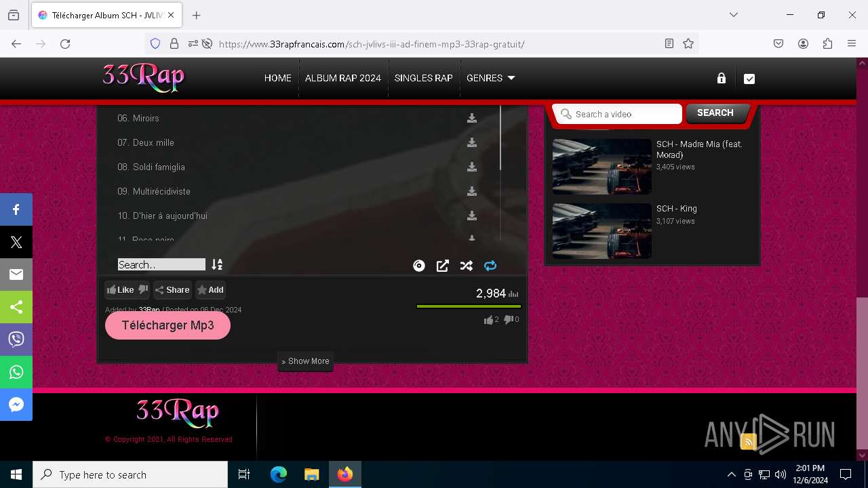868x488 pixels.
Task: Open a new browser tab
Action: (197, 15)
